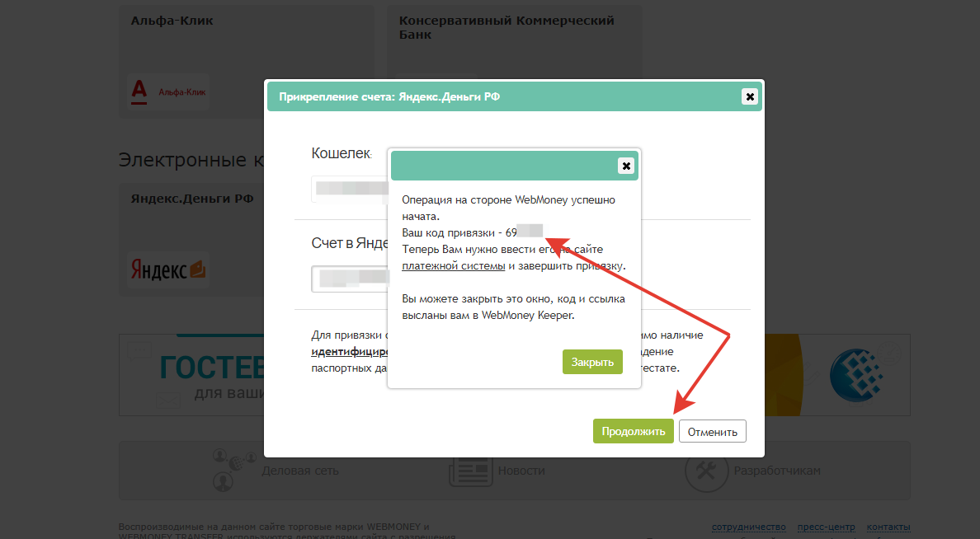Open the 'платежной системы' link

pyautogui.click(x=453, y=265)
